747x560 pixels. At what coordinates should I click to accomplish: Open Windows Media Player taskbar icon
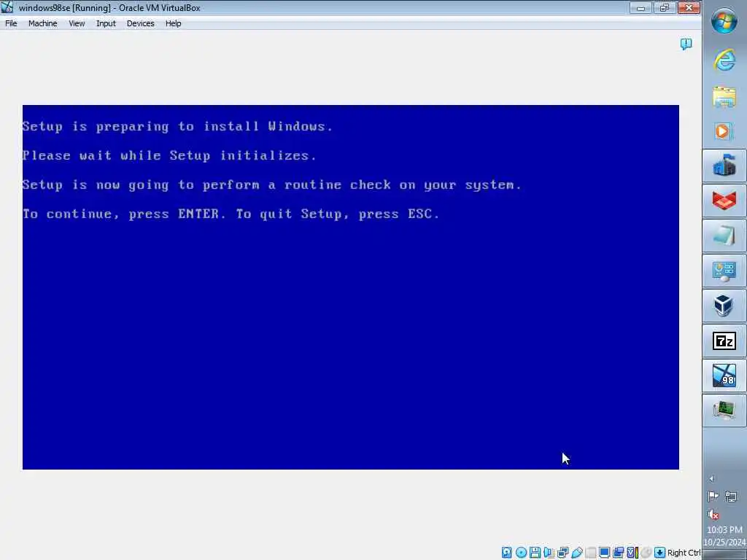pyautogui.click(x=724, y=131)
